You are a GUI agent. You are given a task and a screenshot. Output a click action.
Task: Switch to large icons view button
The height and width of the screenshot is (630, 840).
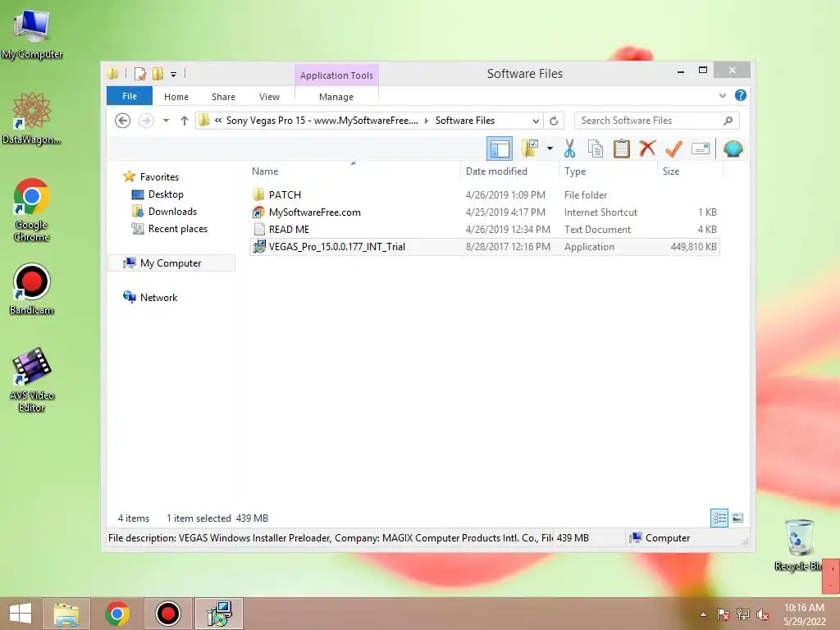(737, 518)
